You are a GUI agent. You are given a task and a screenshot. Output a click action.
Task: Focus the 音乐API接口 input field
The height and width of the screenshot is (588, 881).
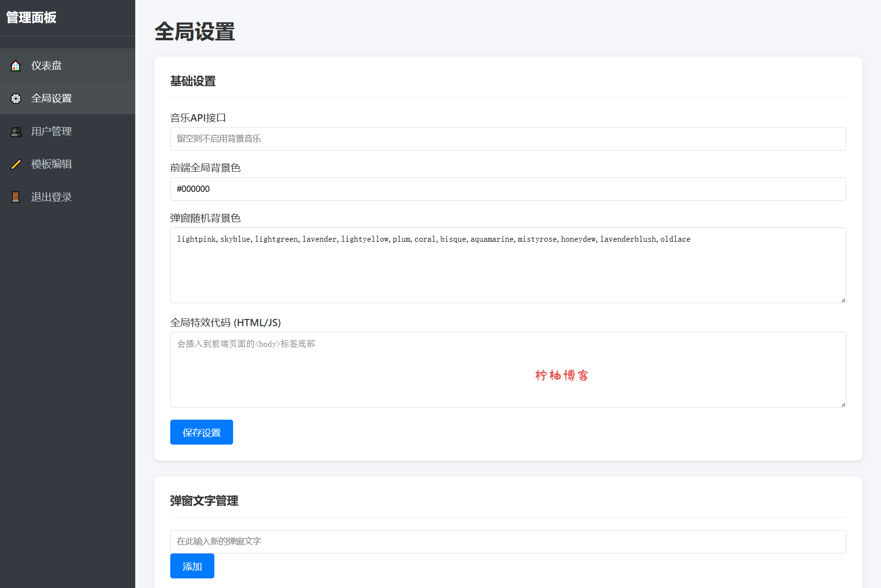[x=508, y=139]
